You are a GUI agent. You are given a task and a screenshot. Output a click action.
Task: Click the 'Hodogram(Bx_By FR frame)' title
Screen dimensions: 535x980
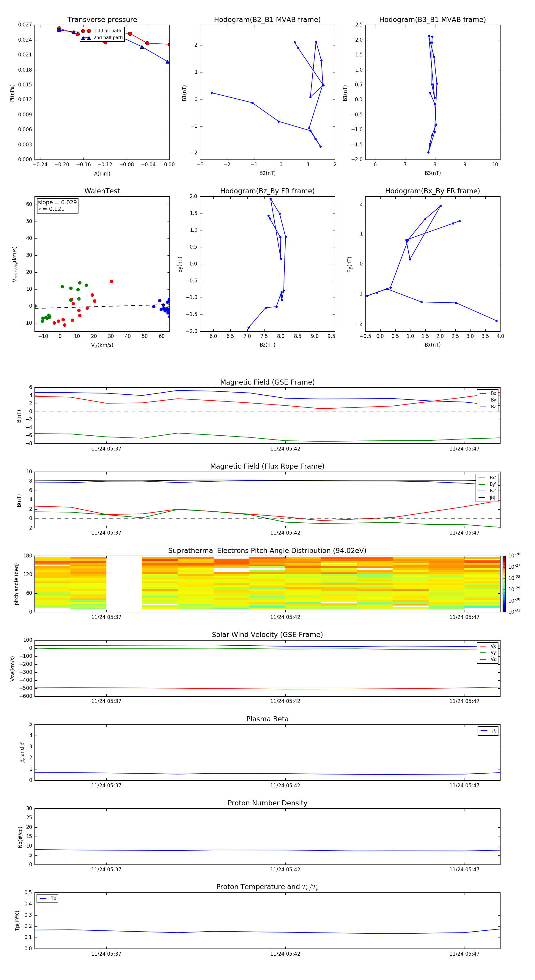click(x=432, y=191)
